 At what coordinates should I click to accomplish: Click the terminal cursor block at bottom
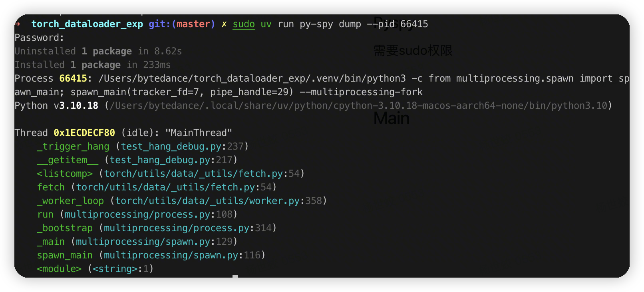(x=235, y=276)
